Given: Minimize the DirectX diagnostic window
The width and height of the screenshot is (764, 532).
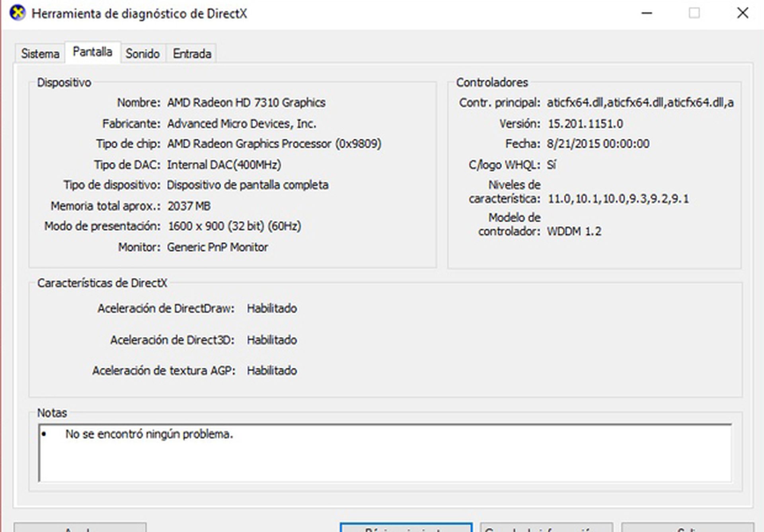Looking at the screenshot, I should pos(647,13).
